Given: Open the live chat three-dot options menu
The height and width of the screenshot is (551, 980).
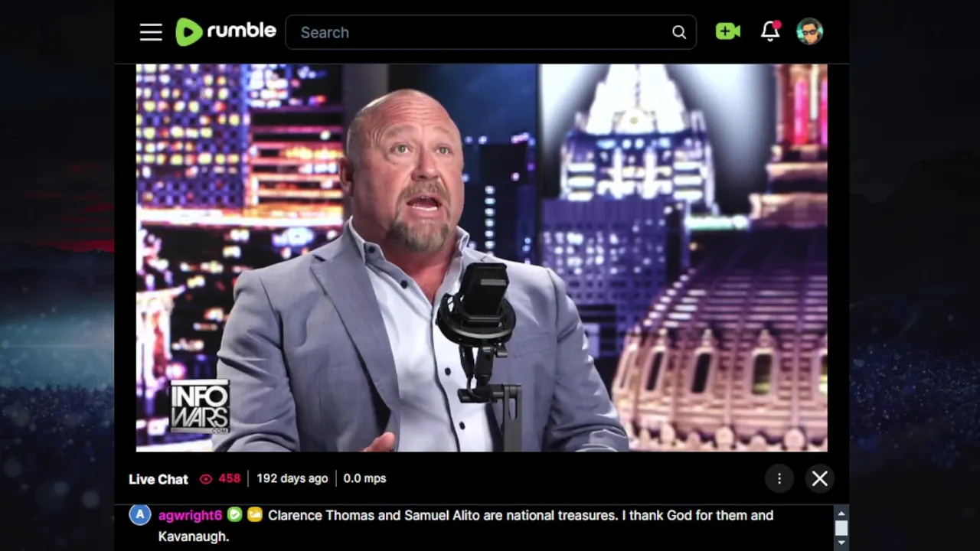Looking at the screenshot, I should pyautogui.click(x=779, y=478).
